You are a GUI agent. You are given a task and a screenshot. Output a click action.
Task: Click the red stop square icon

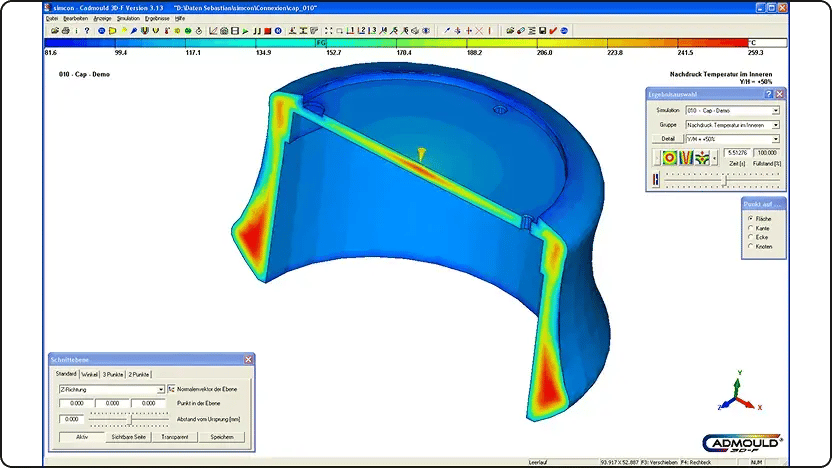point(268,31)
